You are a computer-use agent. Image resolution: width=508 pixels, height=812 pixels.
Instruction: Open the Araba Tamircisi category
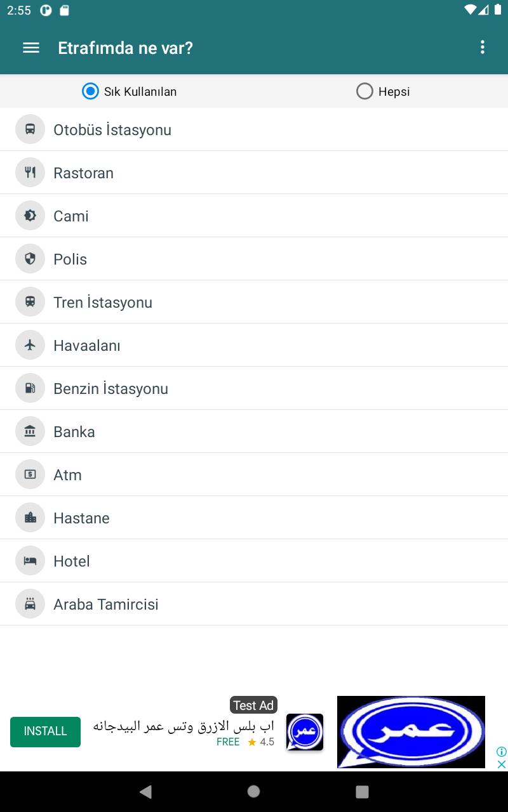tap(254, 604)
